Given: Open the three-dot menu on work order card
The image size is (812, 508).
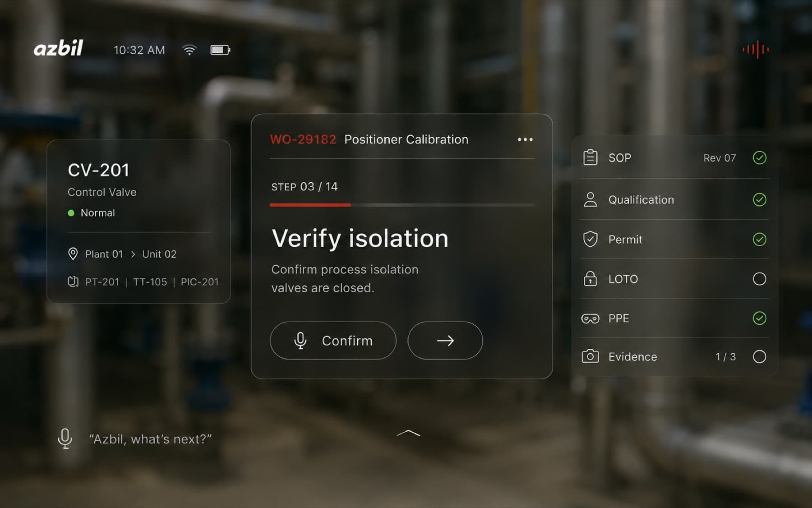Looking at the screenshot, I should 525,139.
